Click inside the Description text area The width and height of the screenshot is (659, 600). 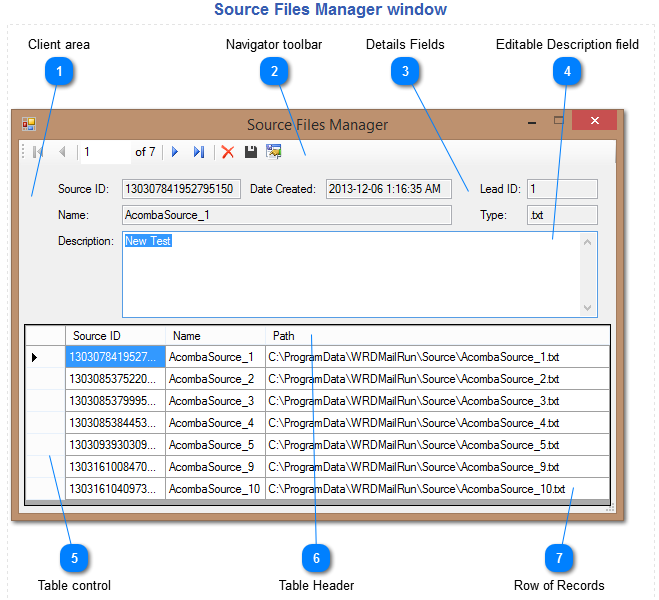360,274
